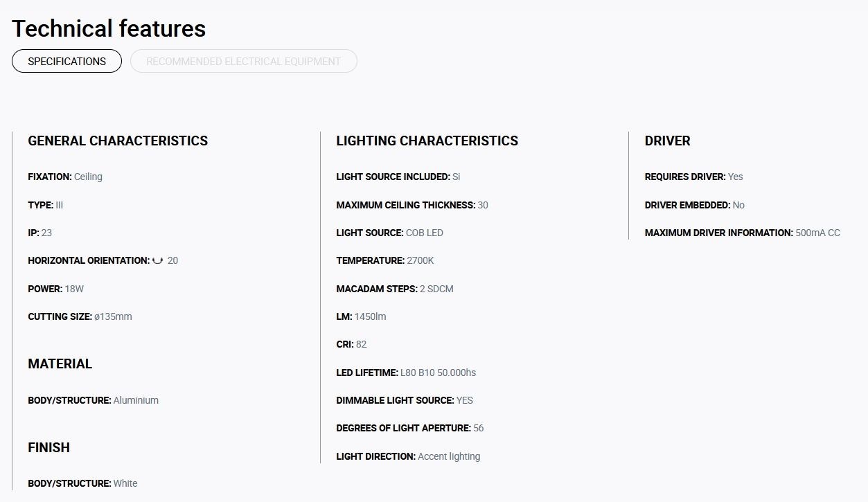Click the Finish section heading
The width and height of the screenshot is (868, 502).
[x=48, y=447]
